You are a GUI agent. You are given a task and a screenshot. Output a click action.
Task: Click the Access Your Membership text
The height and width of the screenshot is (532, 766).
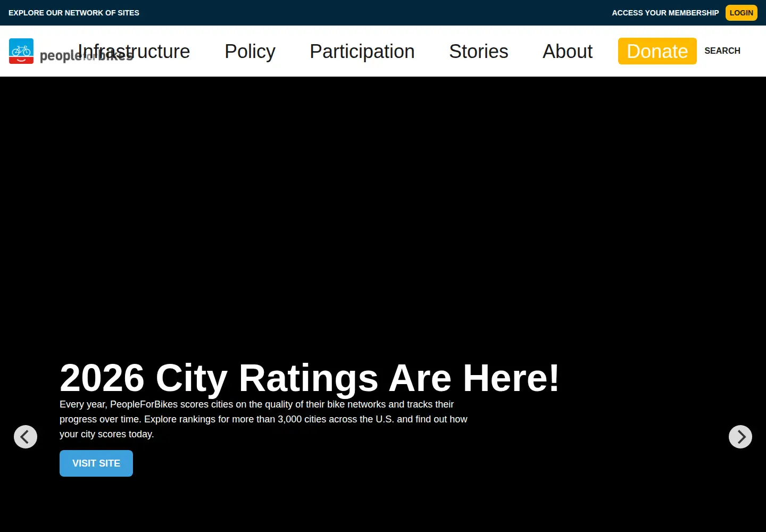(665, 13)
